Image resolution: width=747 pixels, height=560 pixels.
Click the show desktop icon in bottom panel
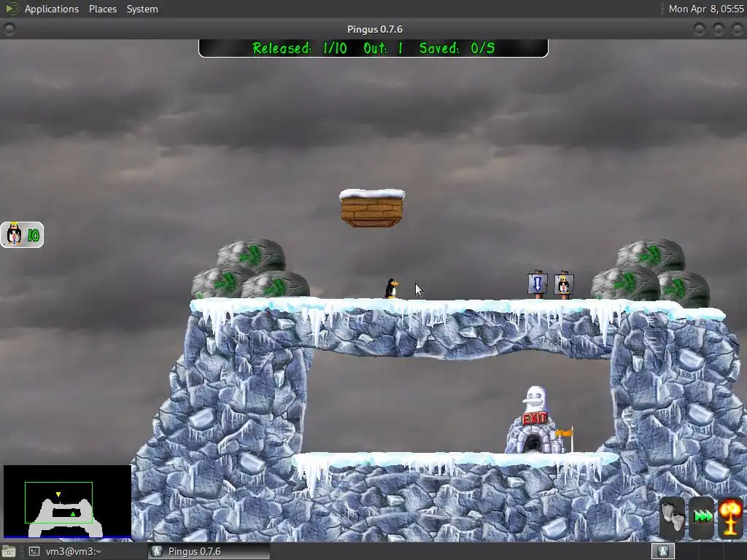point(8,551)
